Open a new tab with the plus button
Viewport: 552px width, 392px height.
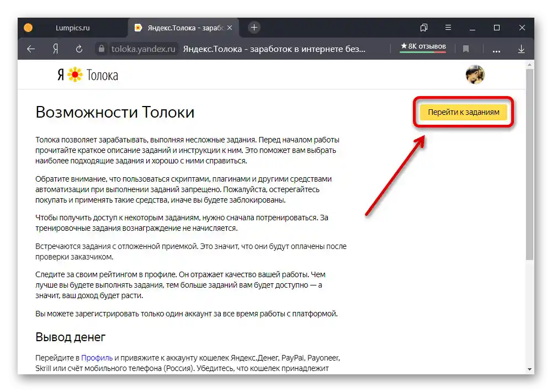(x=254, y=28)
